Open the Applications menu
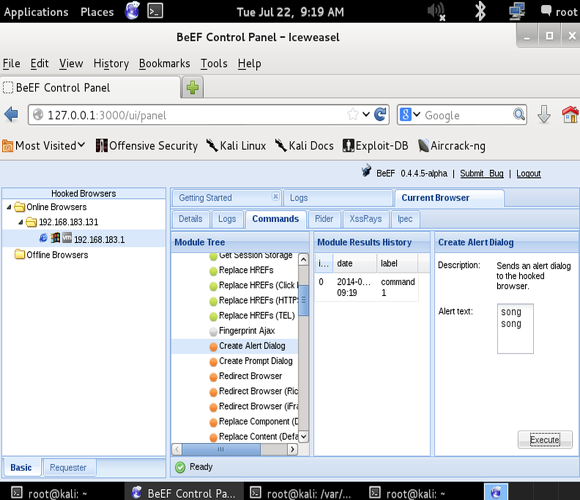Screen dimensions: 580x500 click(x=36, y=12)
